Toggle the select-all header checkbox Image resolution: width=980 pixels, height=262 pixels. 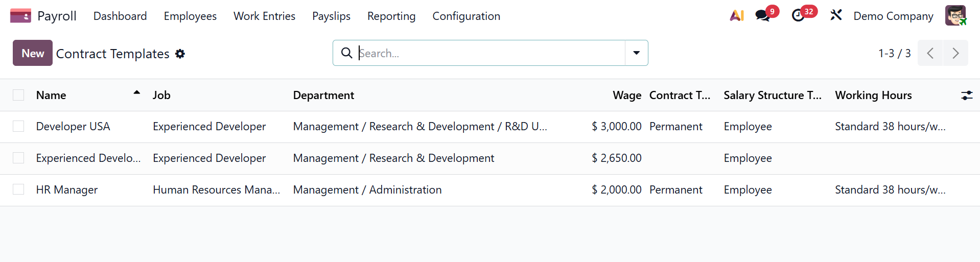pyautogui.click(x=18, y=95)
